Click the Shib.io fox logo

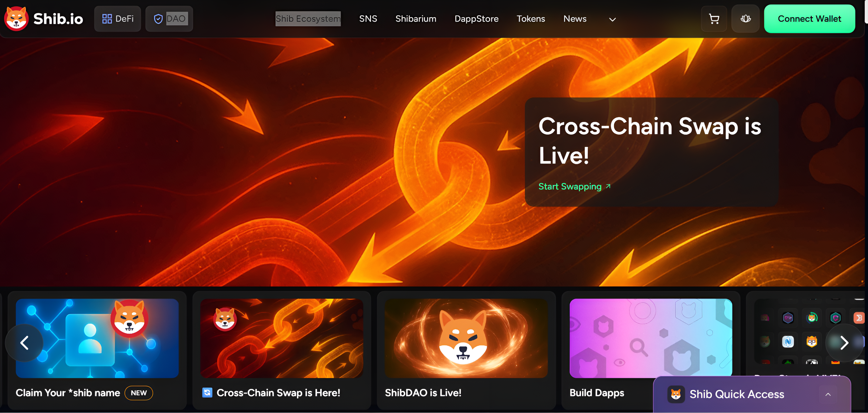16,19
